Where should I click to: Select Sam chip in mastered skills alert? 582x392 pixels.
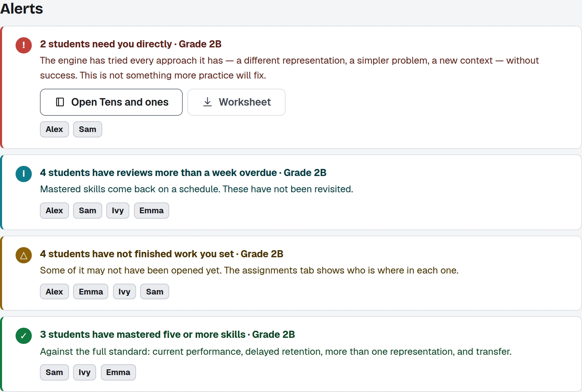[54, 372]
